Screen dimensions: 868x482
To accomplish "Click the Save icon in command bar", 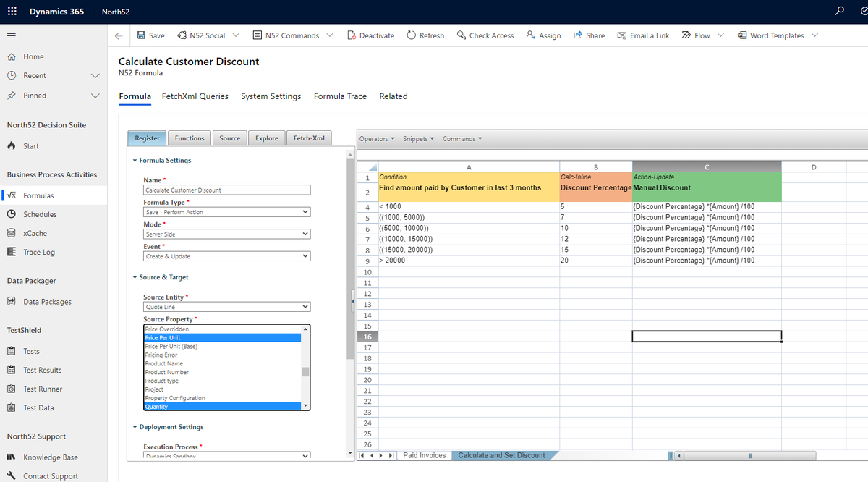I will click(x=142, y=35).
